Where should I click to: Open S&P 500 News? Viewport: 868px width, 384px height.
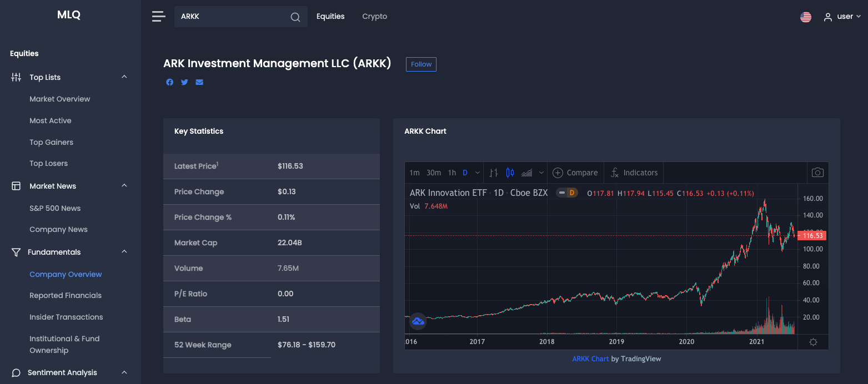point(55,208)
